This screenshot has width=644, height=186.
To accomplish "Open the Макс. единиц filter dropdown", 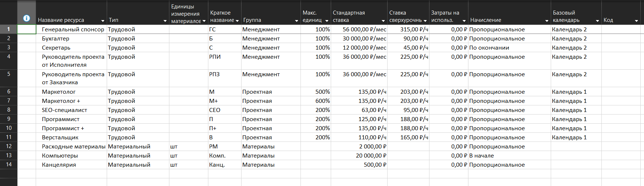I will click(x=327, y=21).
